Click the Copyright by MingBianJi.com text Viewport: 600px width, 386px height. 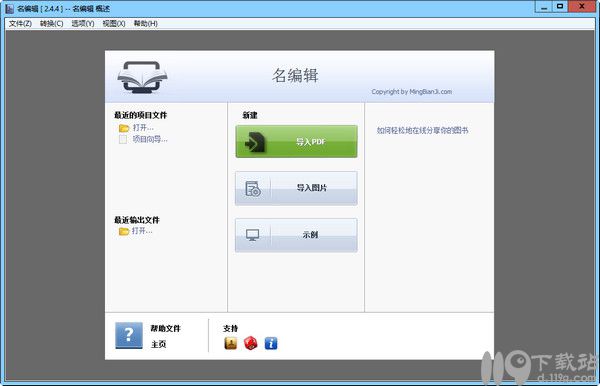coord(412,92)
